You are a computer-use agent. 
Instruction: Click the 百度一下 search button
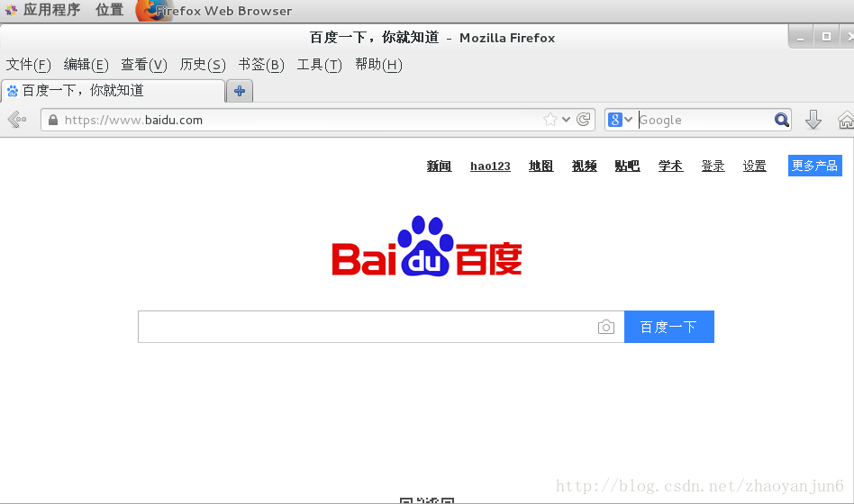[x=668, y=327]
